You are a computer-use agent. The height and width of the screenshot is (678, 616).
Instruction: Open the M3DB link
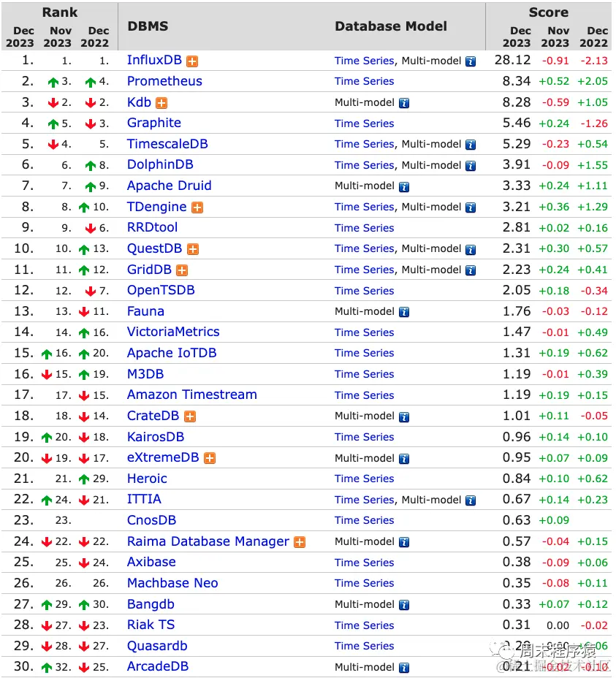pos(145,374)
